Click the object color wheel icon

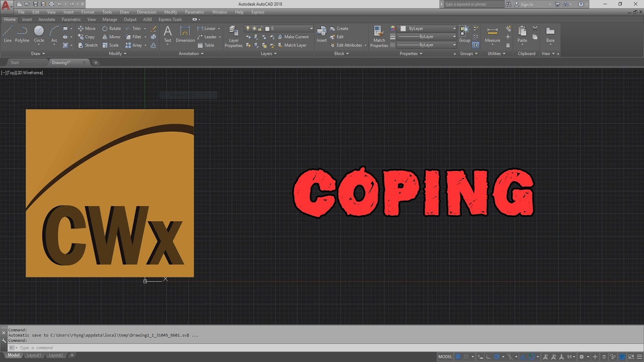393,29
